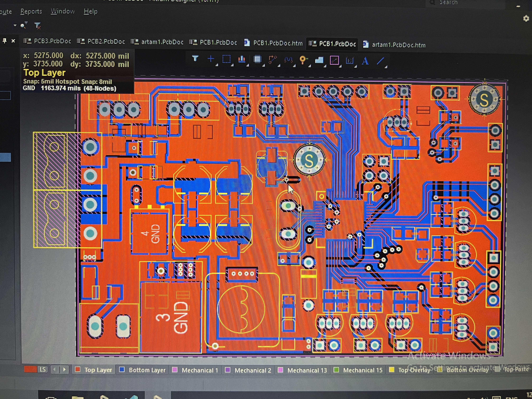Select the Bottom Layer tab

[142, 370]
